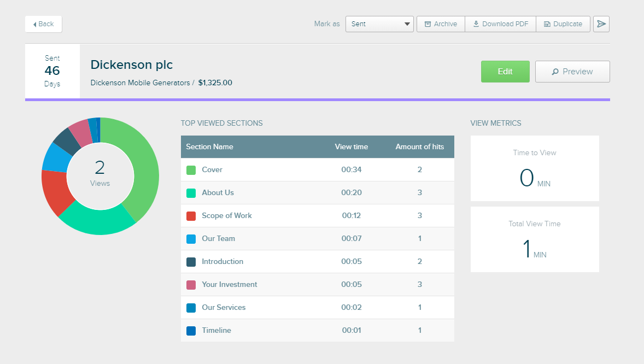This screenshot has height=364, width=644.
Task: Click the Section Name column header
Action: [209, 147]
